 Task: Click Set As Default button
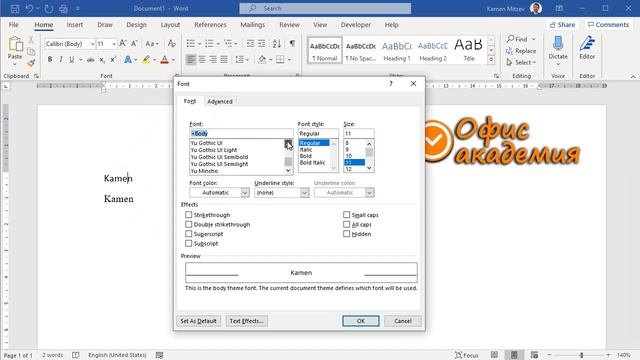(198, 321)
